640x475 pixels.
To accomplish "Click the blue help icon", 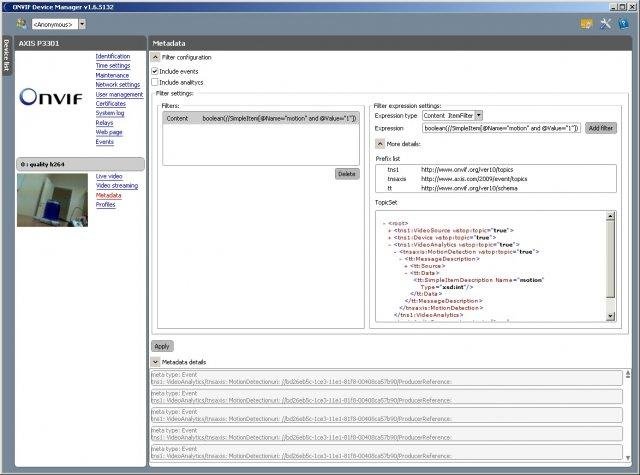I will (624, 23).
